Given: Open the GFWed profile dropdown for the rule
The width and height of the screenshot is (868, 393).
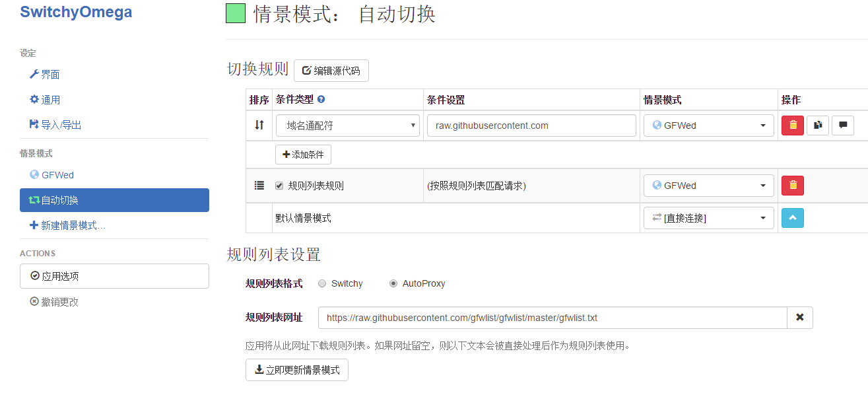Looking at the screenshot, I should tap(708, 125).
